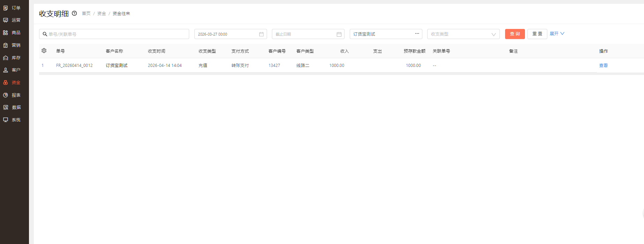Screen dimensions: 644x244
Task: Click the 资金 money bag icon
Action: [6, 83]
